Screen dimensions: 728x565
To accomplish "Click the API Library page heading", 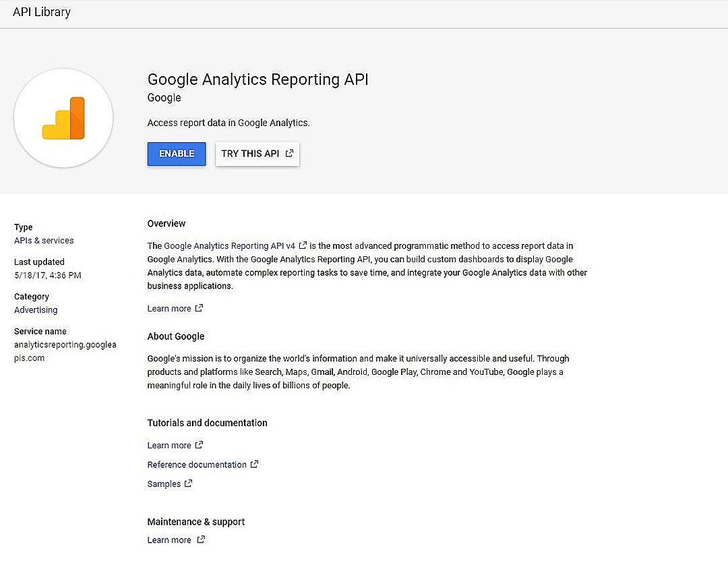I will [42, 12].
